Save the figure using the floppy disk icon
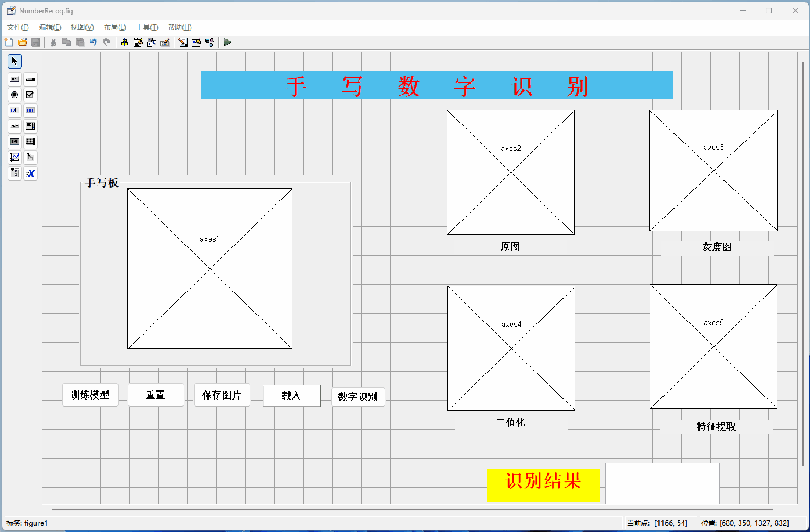The width and height of the screenshot is (810, 532). (35, 42)
